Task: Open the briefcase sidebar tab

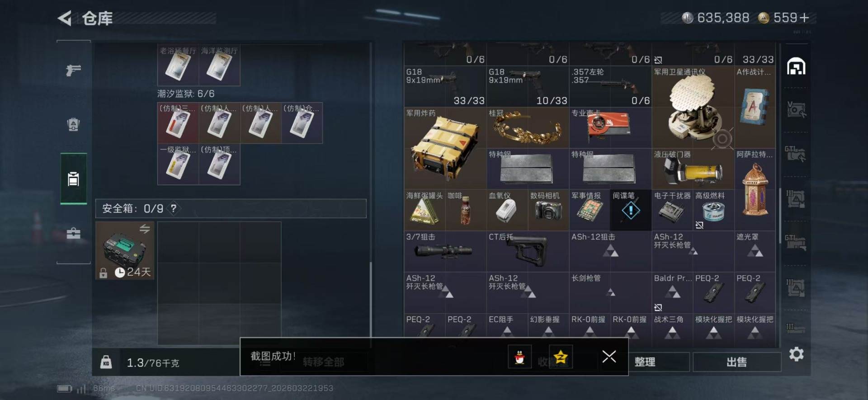Action: point(73,233)
